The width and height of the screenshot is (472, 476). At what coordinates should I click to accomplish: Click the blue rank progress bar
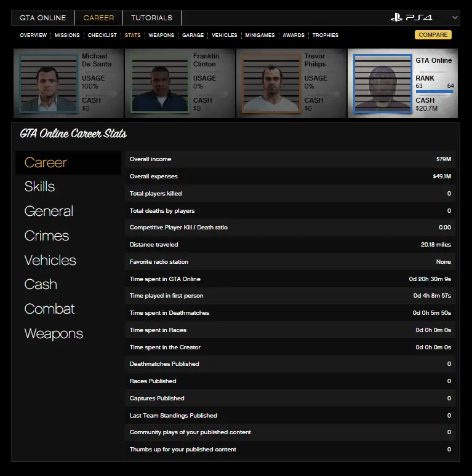(x=434, y=92)
